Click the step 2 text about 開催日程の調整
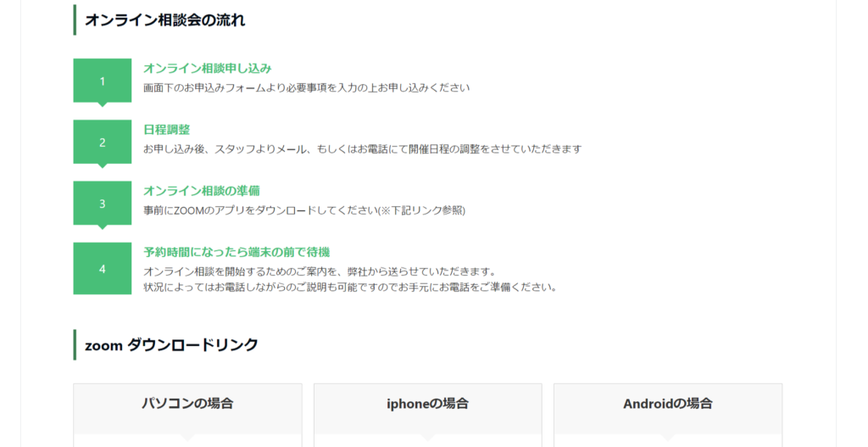This screenshot has height=447, width=868. click(363, 149)
